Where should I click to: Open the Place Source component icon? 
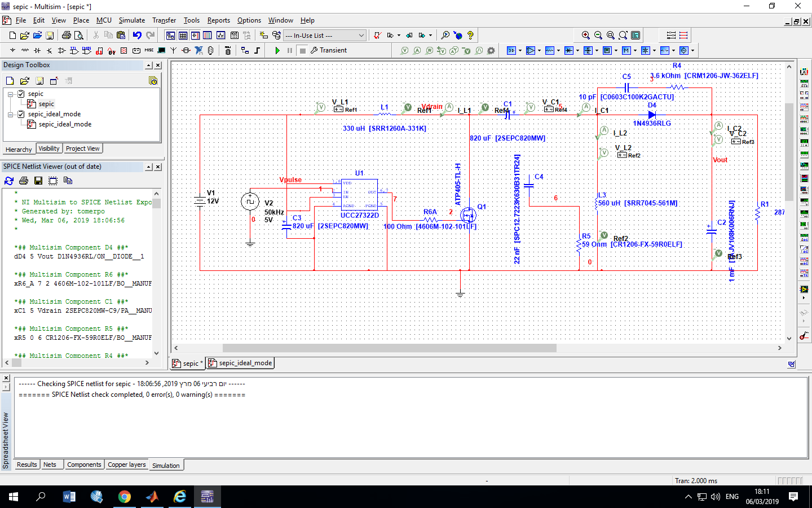(x=12, y=50)
